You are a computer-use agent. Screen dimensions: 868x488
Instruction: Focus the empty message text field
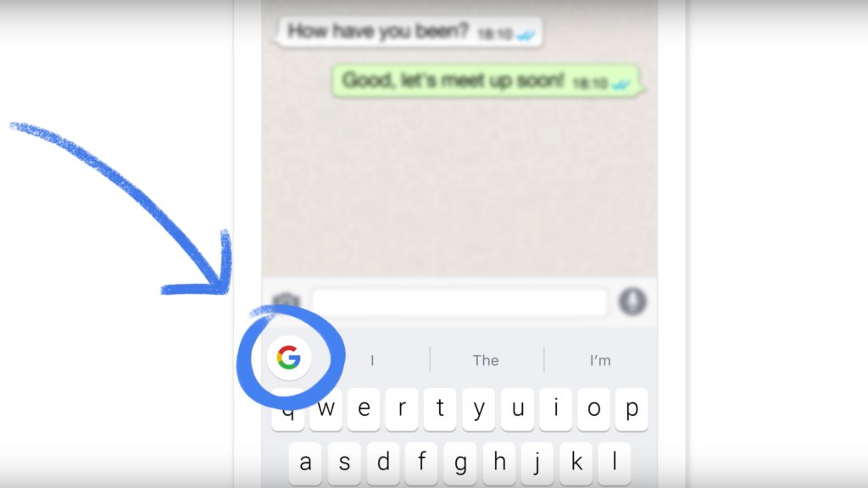(459, 302)
